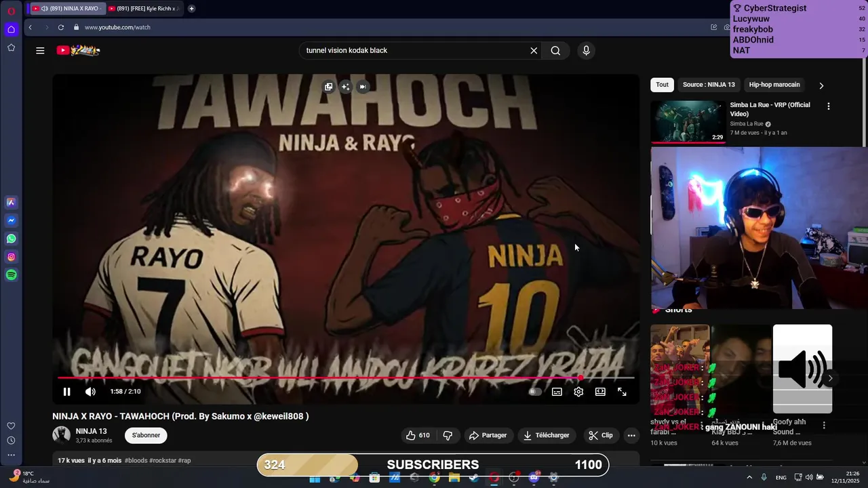This screenshot has width=868, height=488.
Task: Open Simba La Rue VRP video thumbnail
Action: [x=688, y=121]
